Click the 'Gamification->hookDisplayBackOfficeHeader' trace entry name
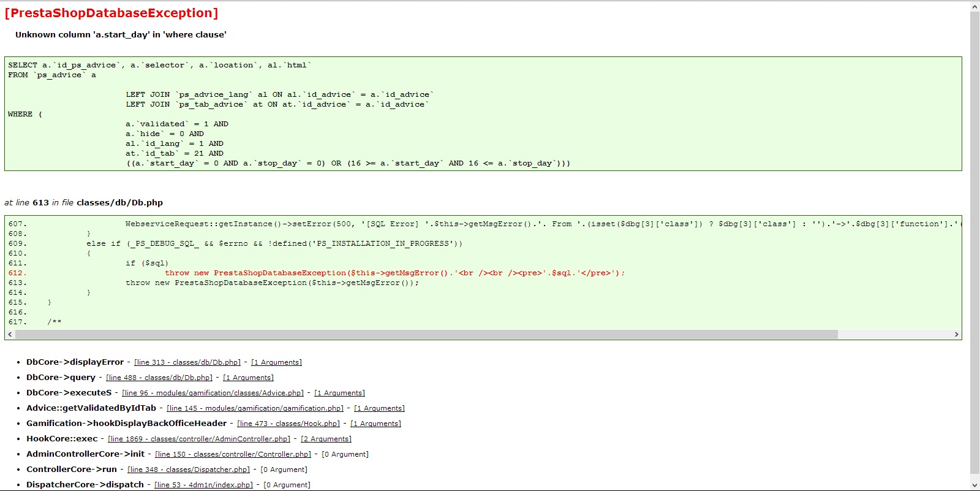 point(126,424)
